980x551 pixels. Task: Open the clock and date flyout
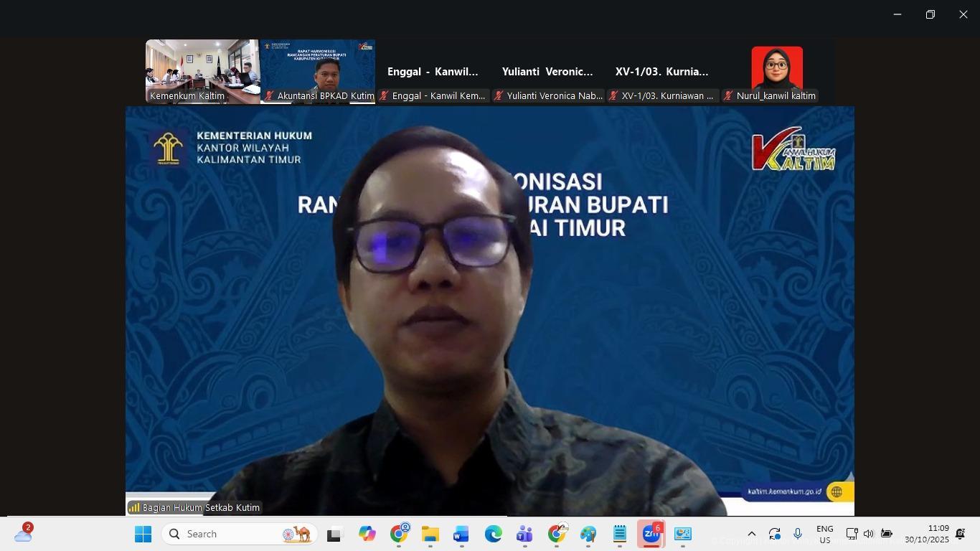pos(926,534)
